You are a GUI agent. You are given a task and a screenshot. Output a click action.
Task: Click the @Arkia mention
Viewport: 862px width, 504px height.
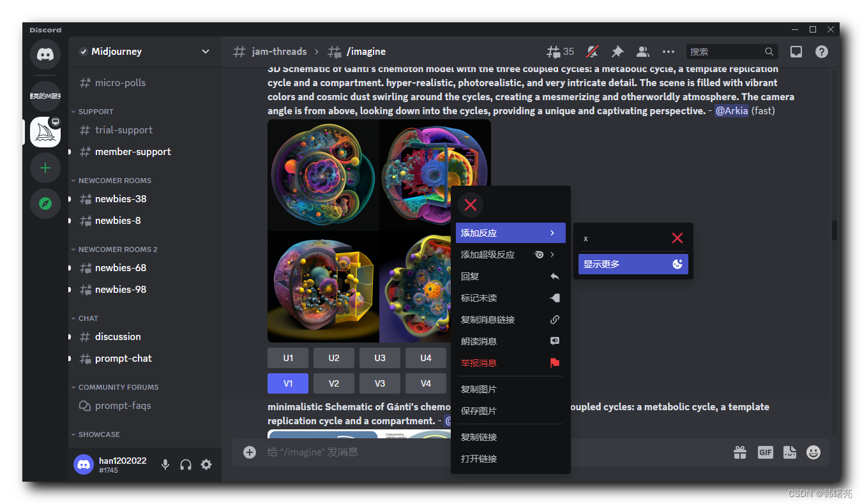point(731,111)
